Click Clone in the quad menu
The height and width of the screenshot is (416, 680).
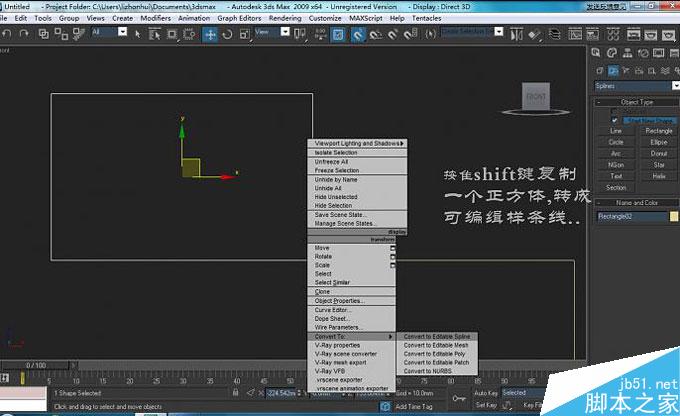pos(322,292)
